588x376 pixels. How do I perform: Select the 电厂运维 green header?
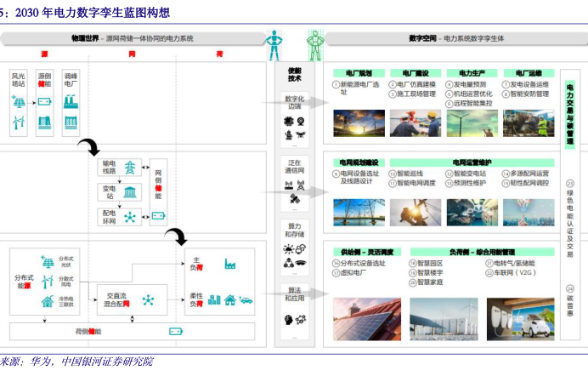529,73
